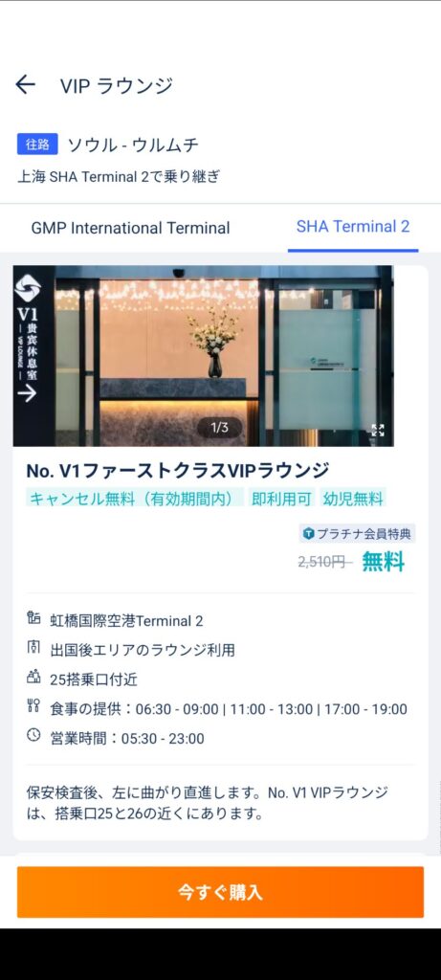Tap the 往路 outbound label

pyautogui.click(x=37, y=144)
